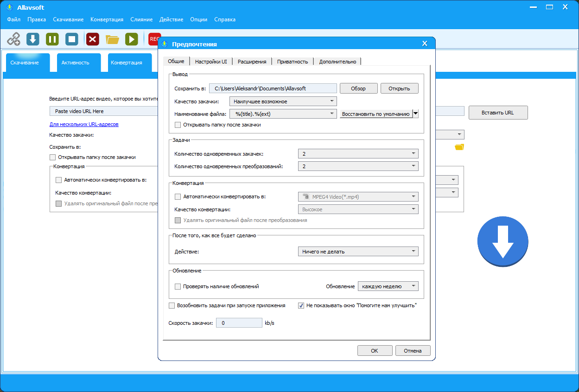Open the 'Действие' menu
579x392 pixels.
click(171, 19)
